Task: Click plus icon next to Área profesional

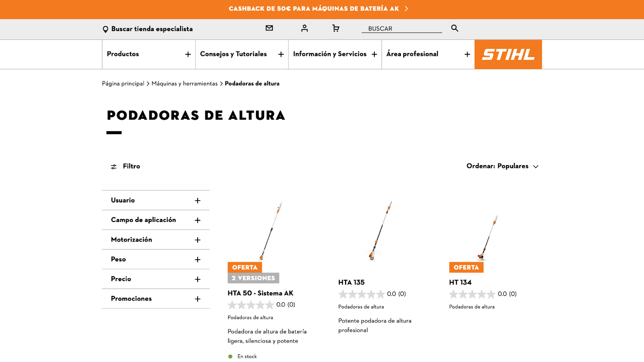Action: (467, 54)
